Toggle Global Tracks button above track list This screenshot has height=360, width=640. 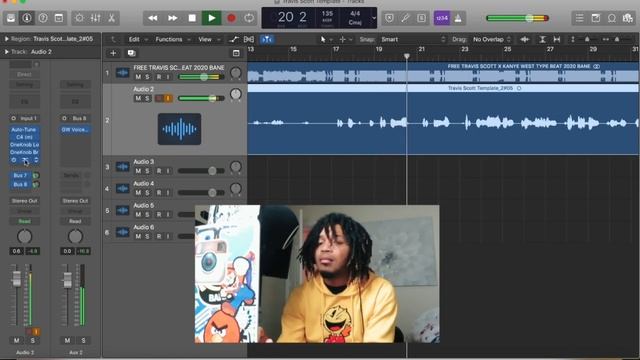click(236, 53)
